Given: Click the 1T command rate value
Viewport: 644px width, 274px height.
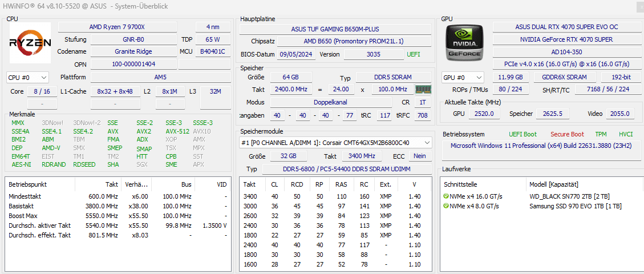Looking at the screenshot, I should (x=423, y=102).
